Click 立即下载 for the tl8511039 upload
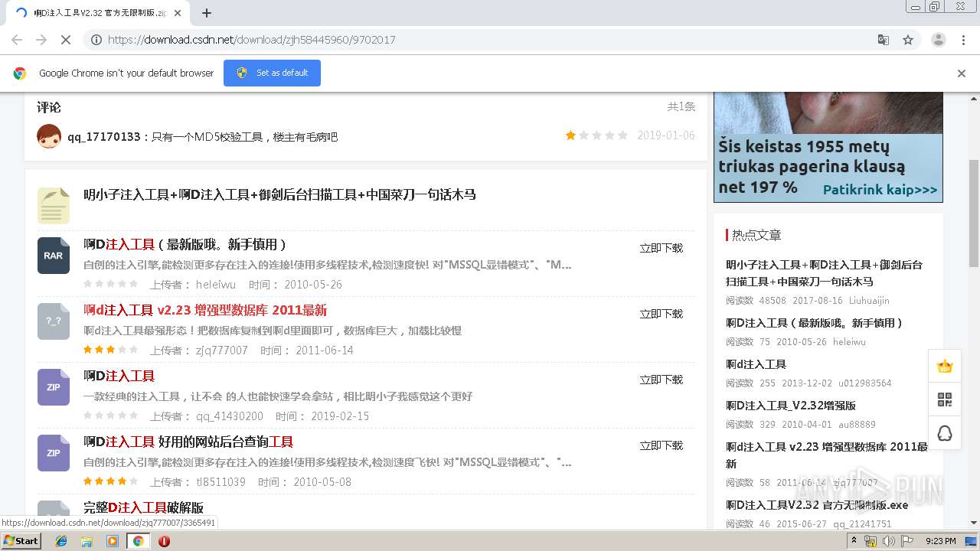980x551 pixels. click(661, 445)
